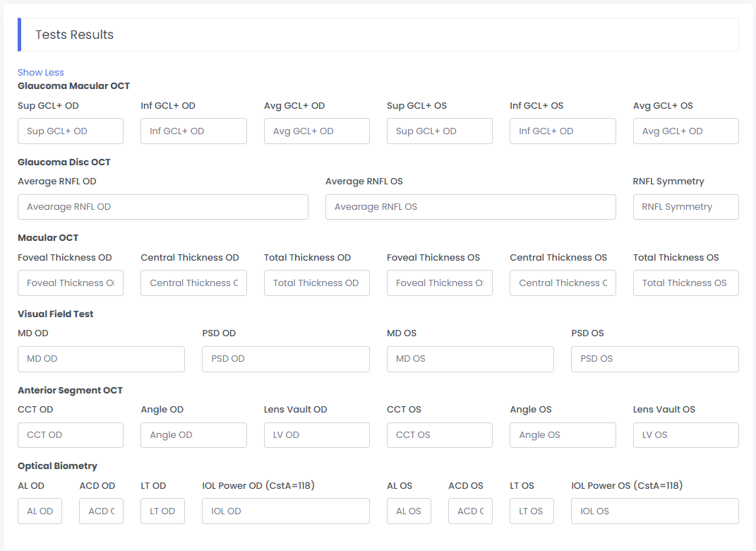This screenshot has height=551, width=756.
Task: Click the Sup GCL+ OD input field
Action: (x=71, y=131)
